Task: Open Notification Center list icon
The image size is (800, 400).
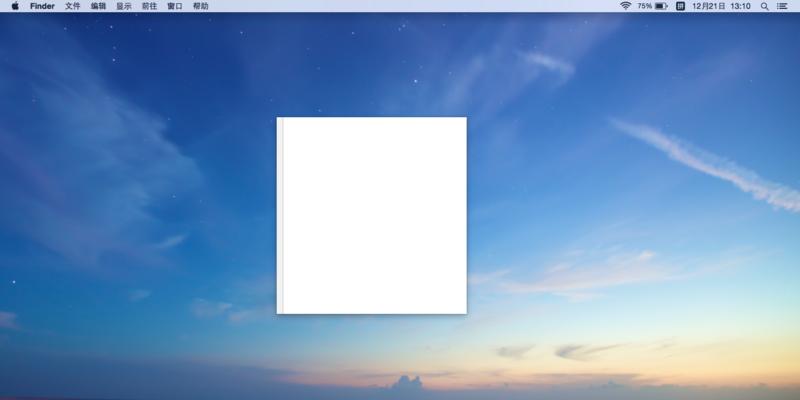Action: [782, 6]
